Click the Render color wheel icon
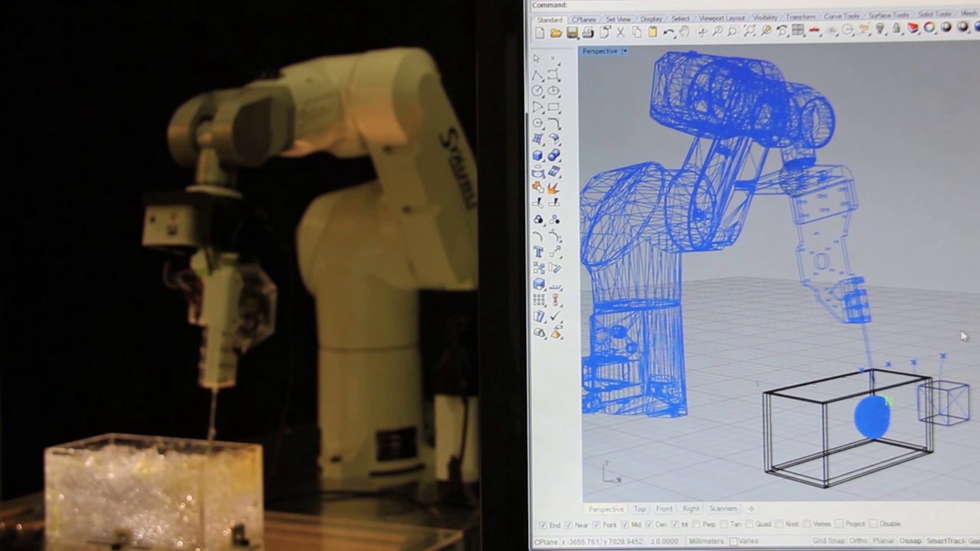This screenshot has height=551, width=980. (929, 28)
